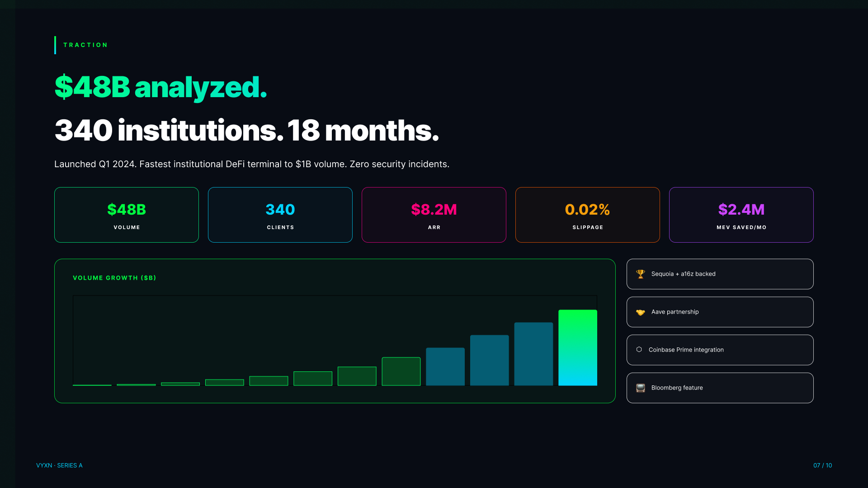Image resolution: width=868 pixels, height=488 pixels.
Task: Click the first teal bar in chart
Action: [x=445, y=366]
